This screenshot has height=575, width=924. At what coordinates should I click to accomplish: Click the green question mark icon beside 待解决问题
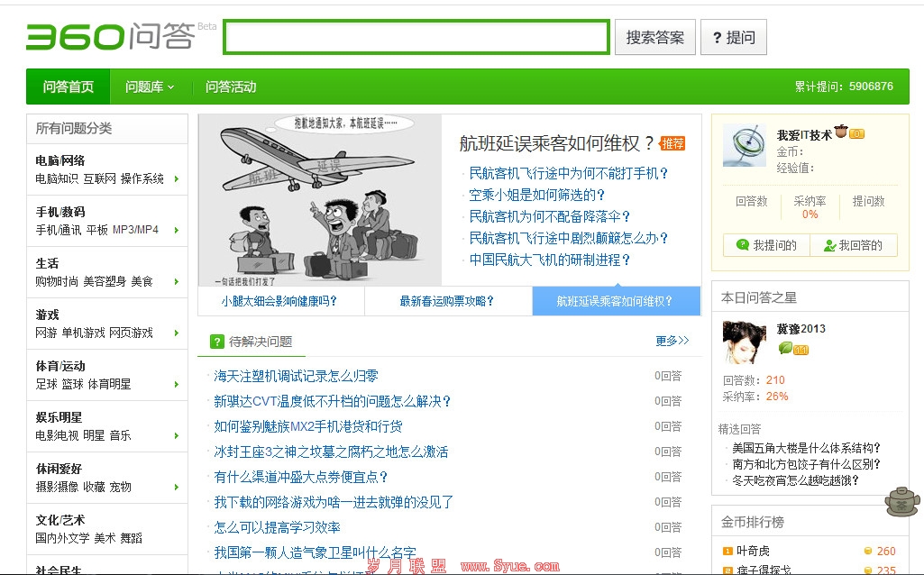point(217,342)
